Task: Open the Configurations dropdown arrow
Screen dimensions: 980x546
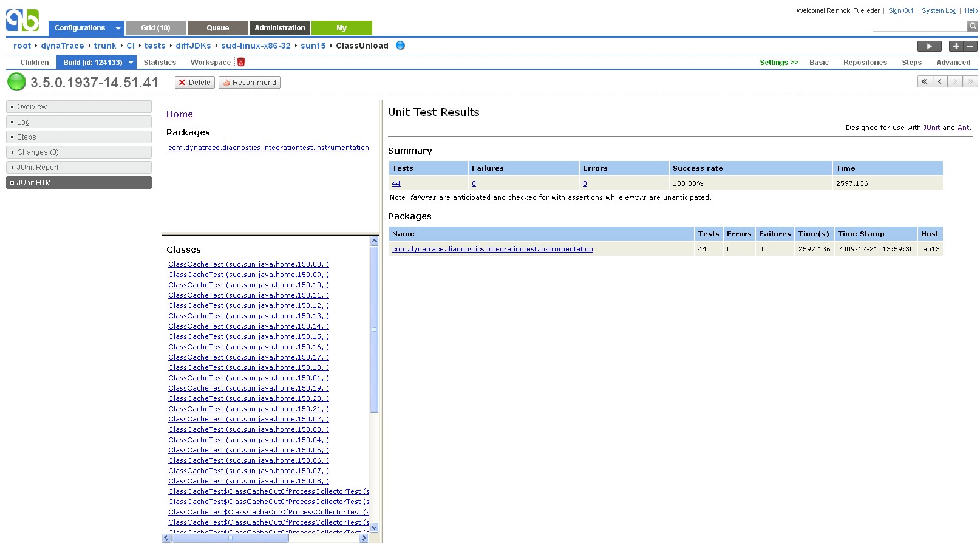Action: (x=118, y=29)
